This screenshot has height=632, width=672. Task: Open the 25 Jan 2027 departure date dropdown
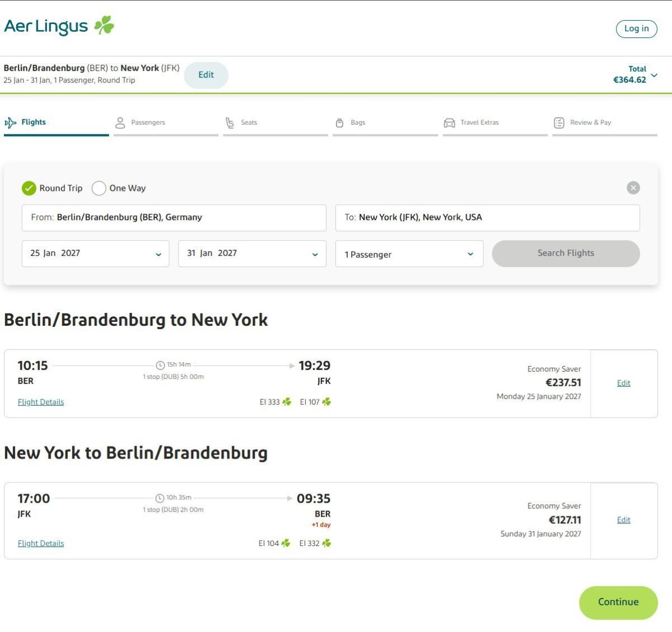95,254
